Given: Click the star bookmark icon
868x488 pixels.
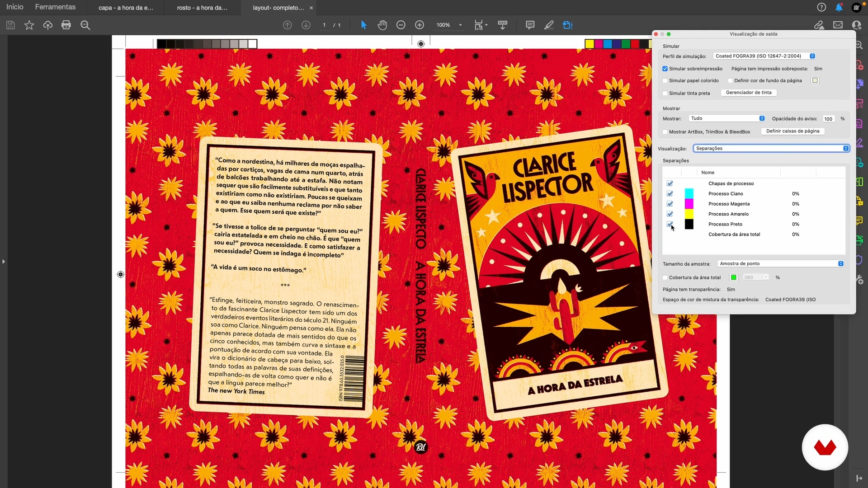Looking at the screenshot, I should (x=29, y=25).
